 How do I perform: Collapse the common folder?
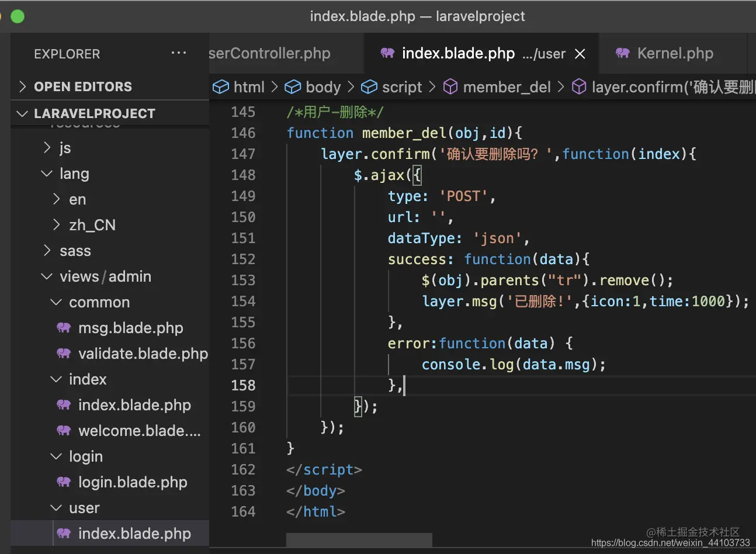pos(56,302)
